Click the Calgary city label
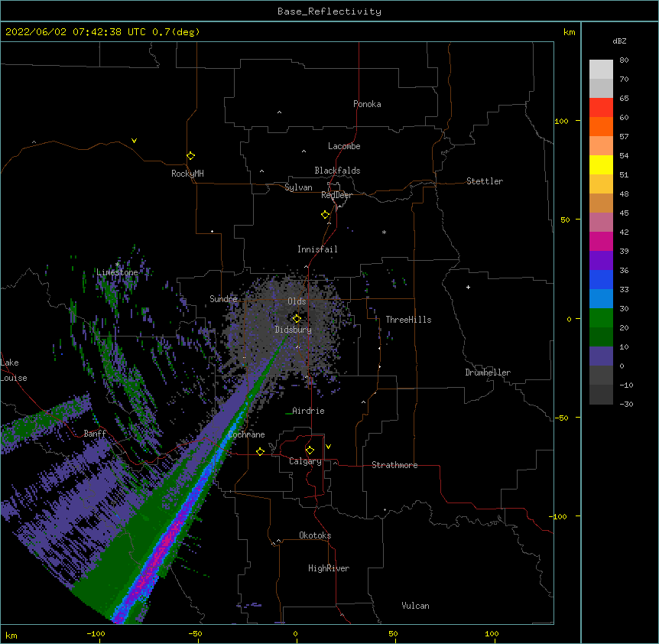Viewport: 659px width, 644px height. [305, 461]
